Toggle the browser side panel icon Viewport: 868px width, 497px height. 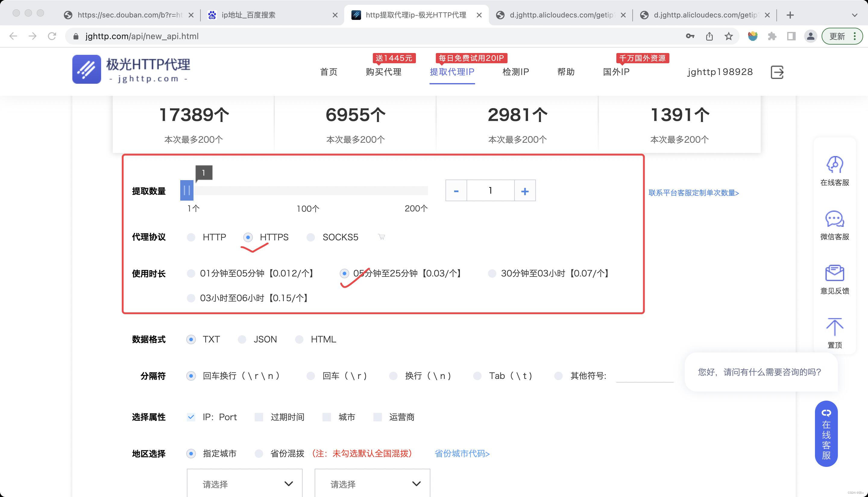[791, 36]
